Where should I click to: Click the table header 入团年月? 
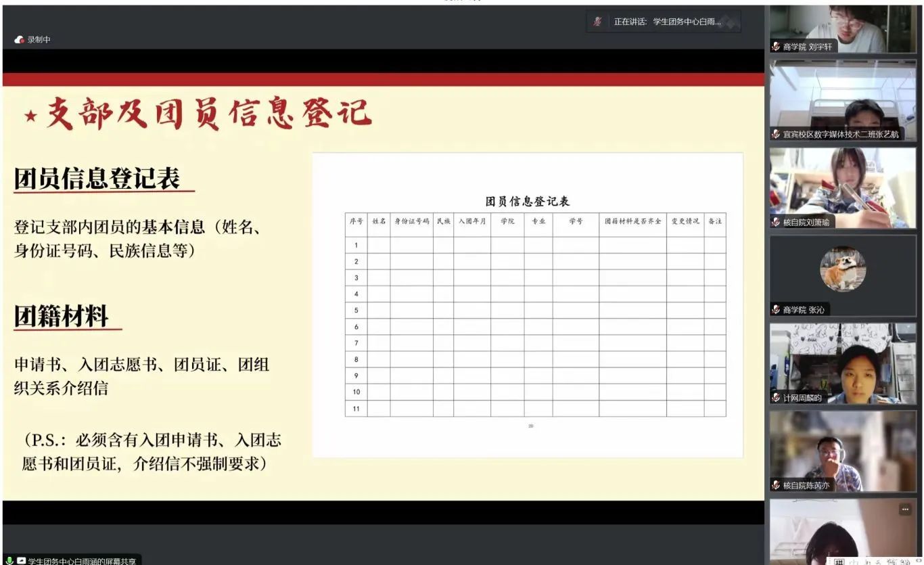tap(472, 221)
